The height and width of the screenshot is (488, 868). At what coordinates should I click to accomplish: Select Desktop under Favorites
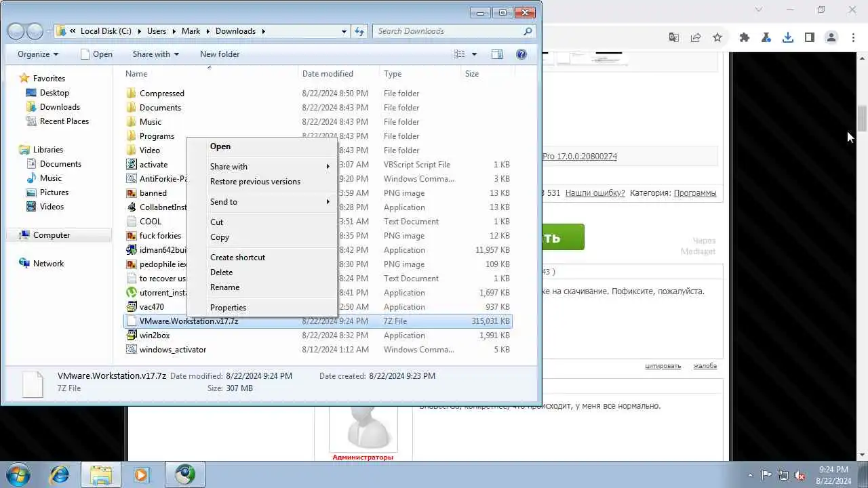coord(54,93)
